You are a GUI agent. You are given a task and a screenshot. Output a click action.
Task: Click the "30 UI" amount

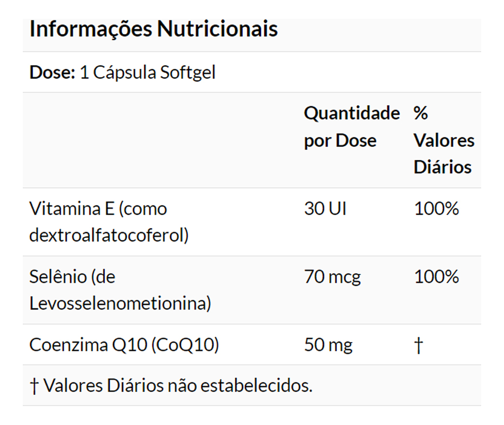pos(325,209)
